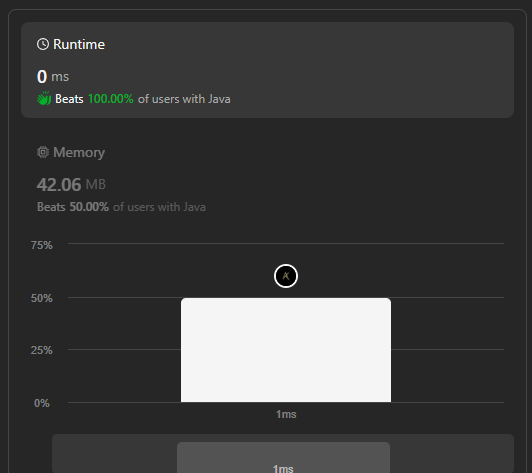The width and height of the screenshot is (532, 473).
Task: Click the Runtime clock icon
Action: [x=43, y=44]
